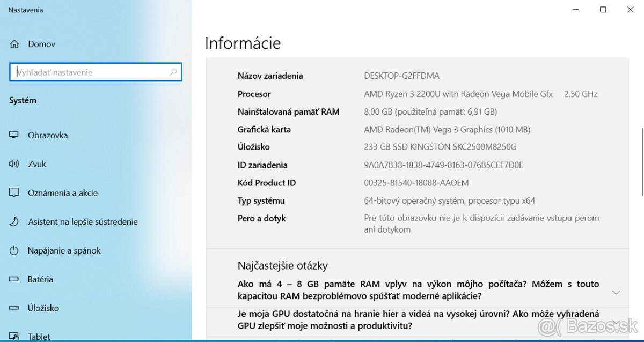The height and width of the screenshot is (342, 644).
Task: Click the moon icon for Asistent na lepšie sústredenie
Action: coord(14,222)
